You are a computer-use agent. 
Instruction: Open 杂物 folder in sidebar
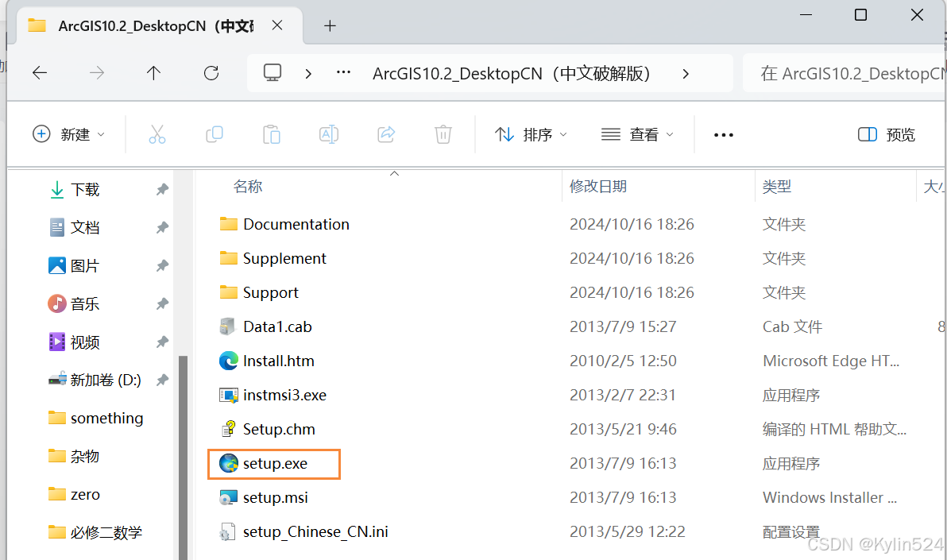tap(75, 456)
